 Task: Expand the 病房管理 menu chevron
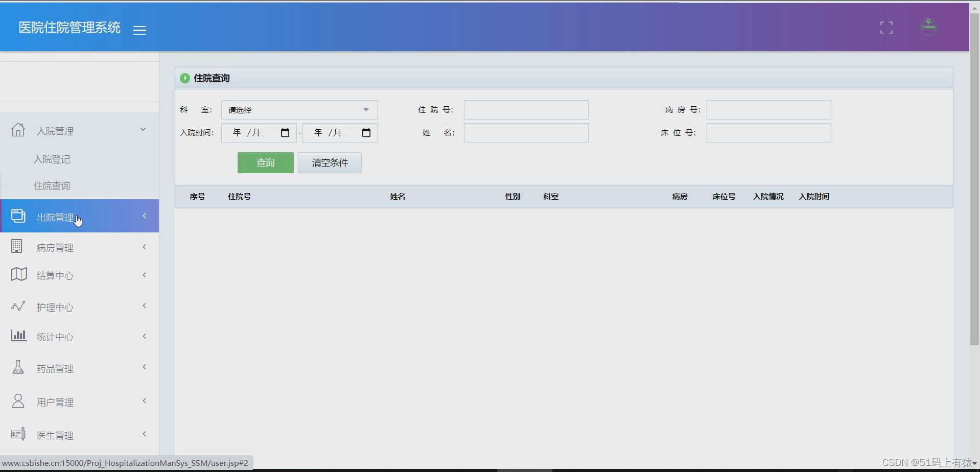pyautogui.click(x=145, y=247)
